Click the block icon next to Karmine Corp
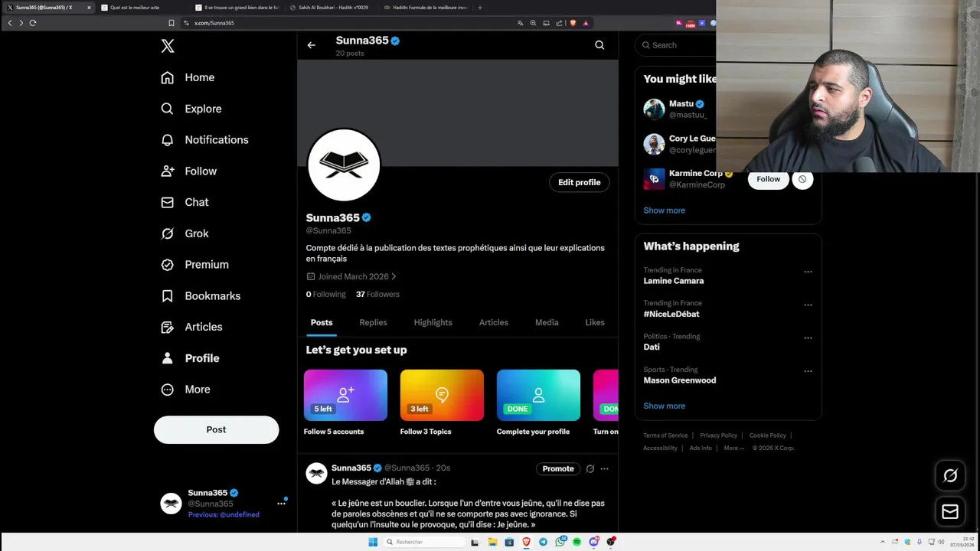The height and width of the screenshot is (551, 980). tap(802, 180)
